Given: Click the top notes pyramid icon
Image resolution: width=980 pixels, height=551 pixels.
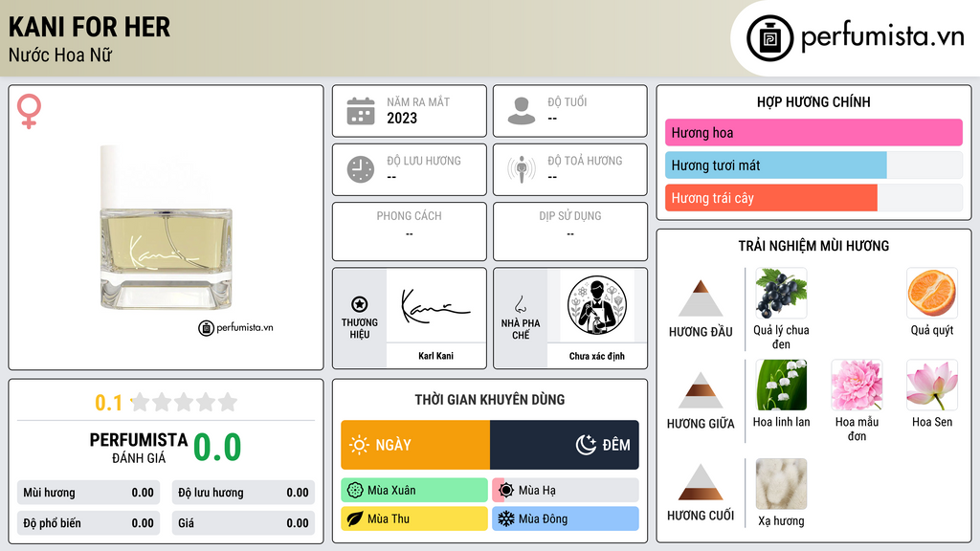Looking at the screenshot, I should coord(701,298).
